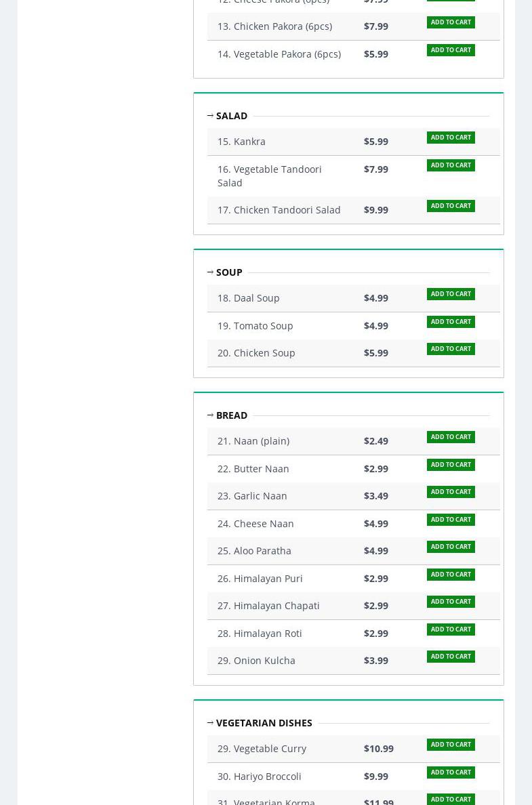Add Aloo Paratha to cart
The height and width of the screenshot is (805, 532).
point(451,547)
